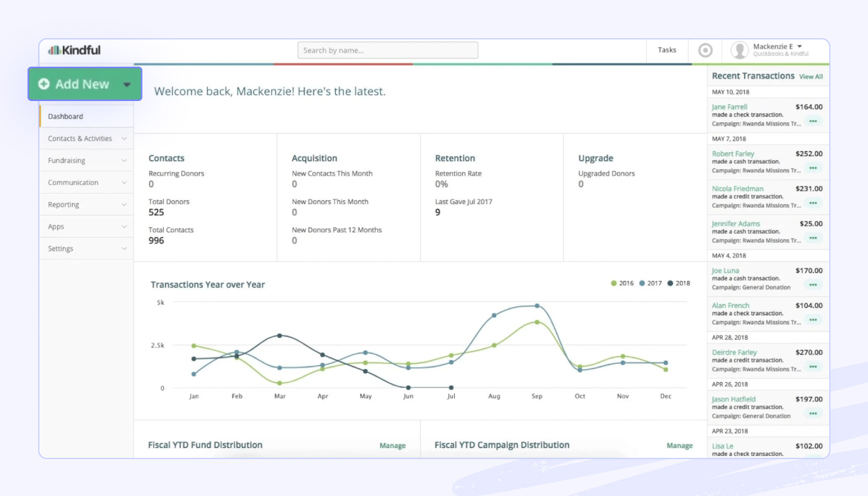Toggle the 2017 series in chart legend
Viewport: 868px width, 496px height.
pos(650,283)
